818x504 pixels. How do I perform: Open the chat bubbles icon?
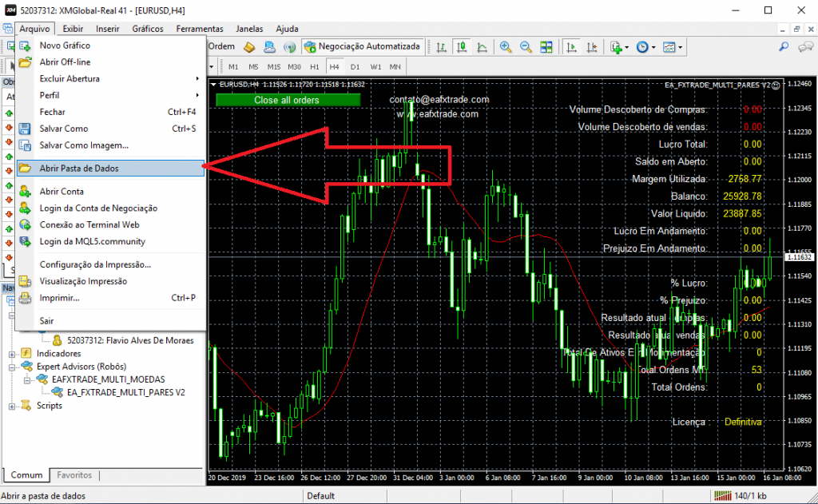coord(805,47)
